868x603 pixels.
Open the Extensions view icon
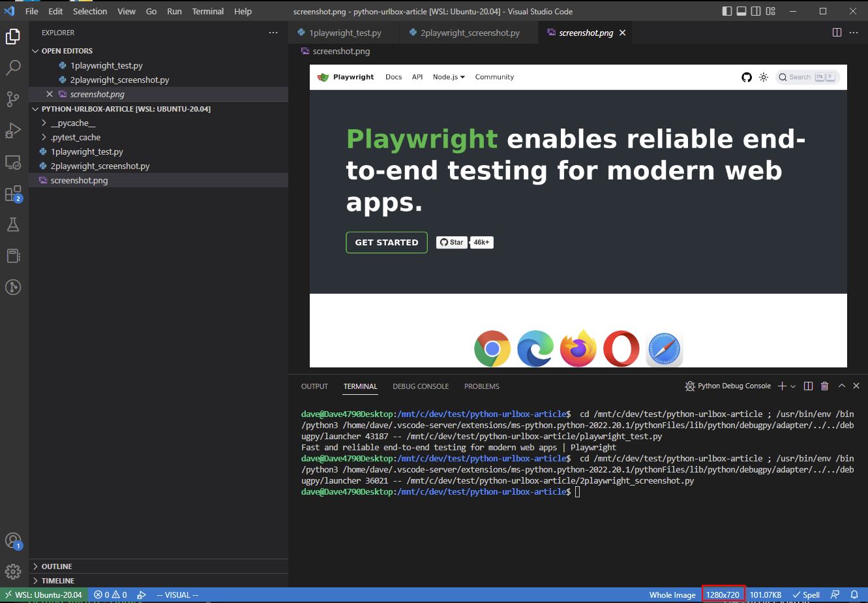click(13, 194)
